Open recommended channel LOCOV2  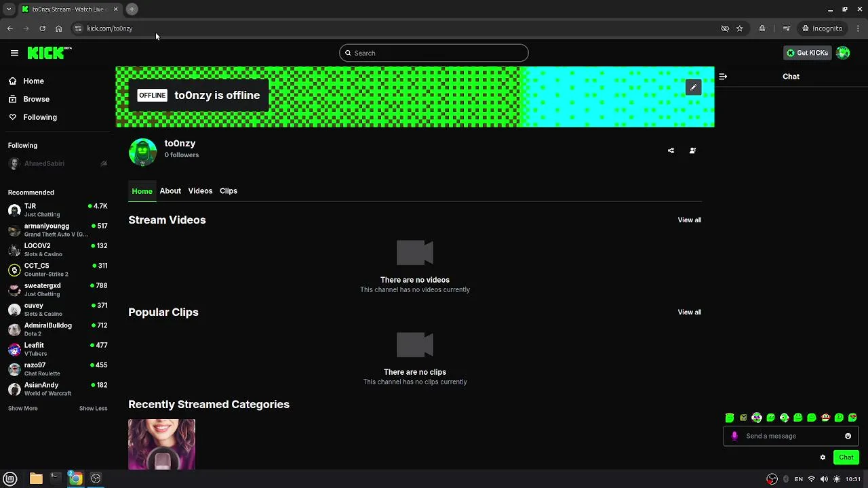58,249
